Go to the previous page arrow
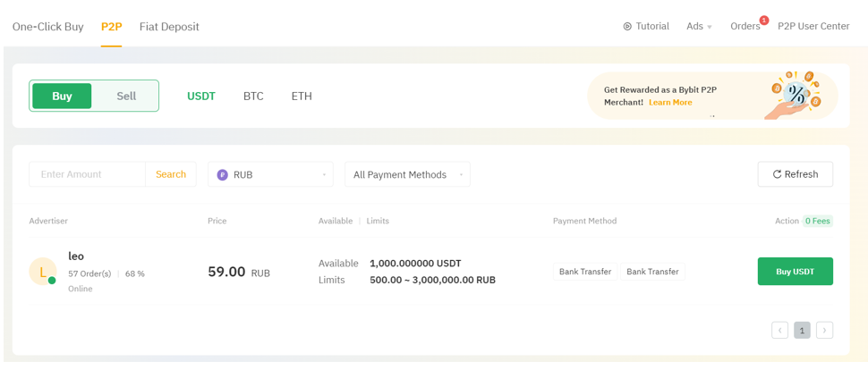Viewport: 868px width, 370px height. click(779, 331)
